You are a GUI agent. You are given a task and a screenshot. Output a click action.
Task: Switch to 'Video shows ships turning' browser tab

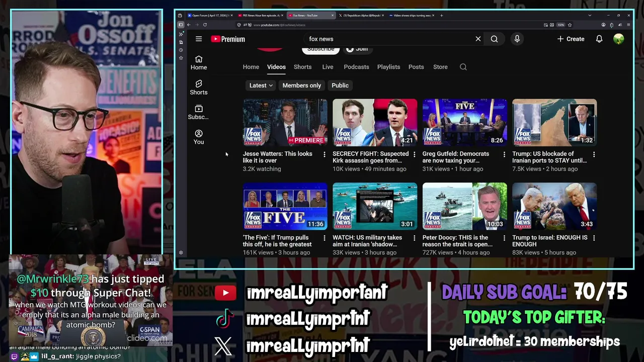point(411,16)
